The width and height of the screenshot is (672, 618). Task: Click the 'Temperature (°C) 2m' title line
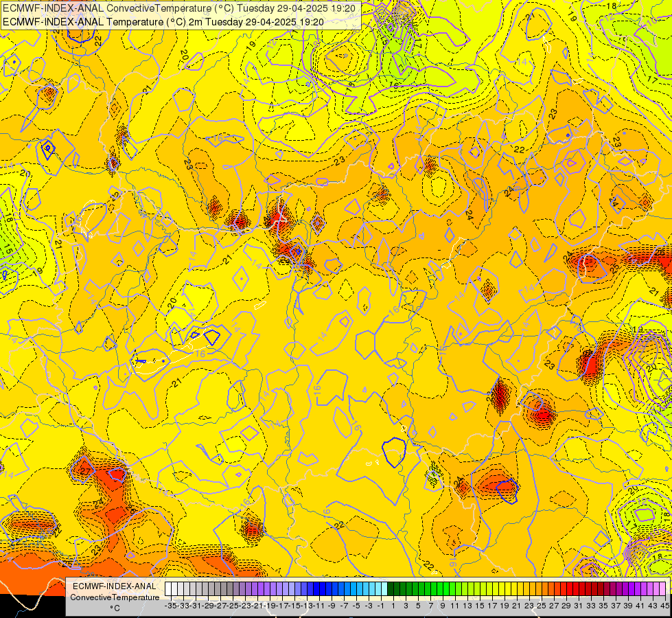(163, 22)
